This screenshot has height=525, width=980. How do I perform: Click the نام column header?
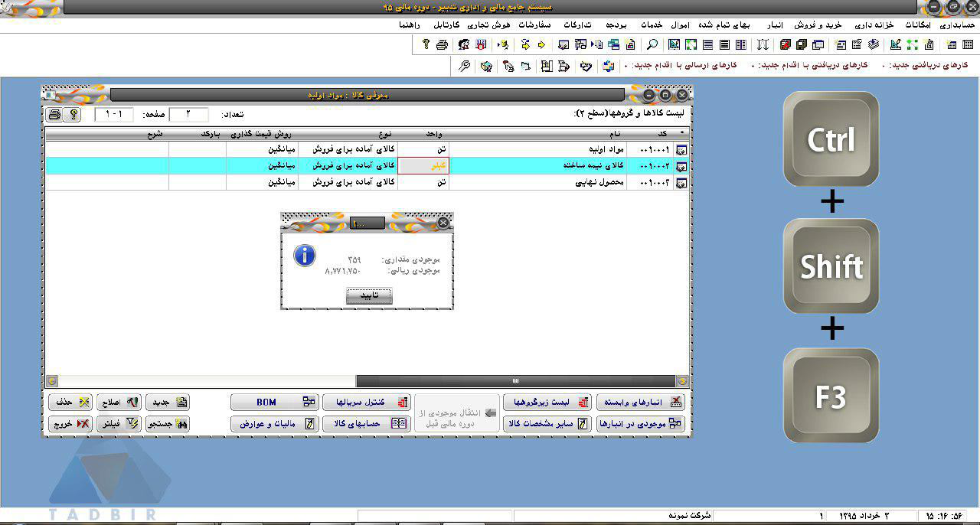click(537, 134)
